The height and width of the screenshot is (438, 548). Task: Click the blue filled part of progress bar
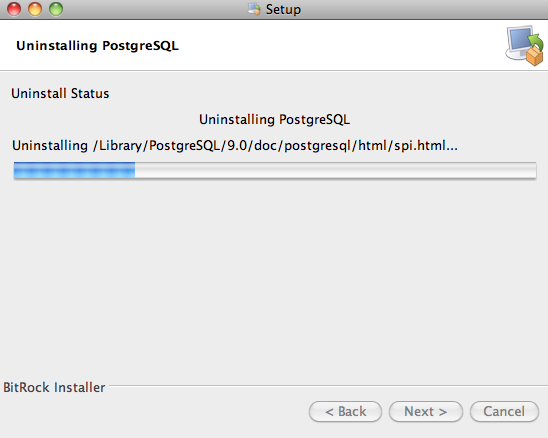74,170
